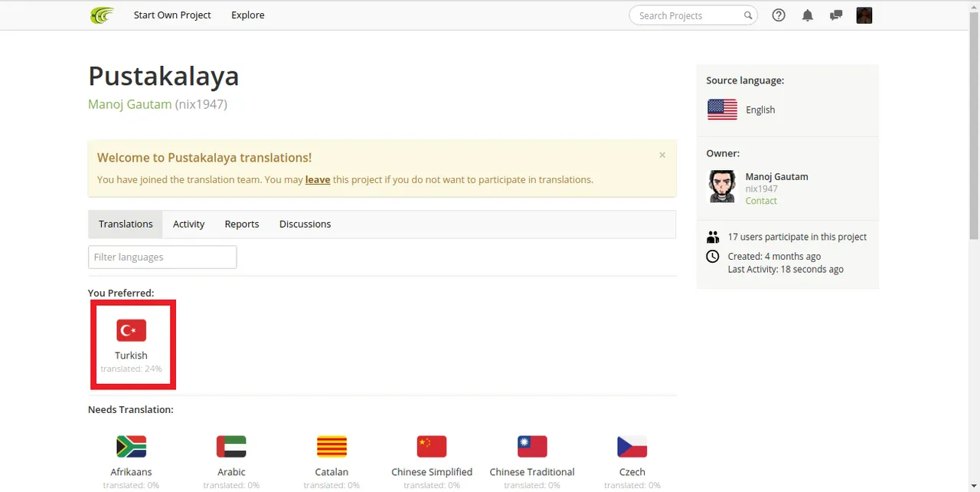Open the Reports tab
980x492 pixels.
pos(242,224)
